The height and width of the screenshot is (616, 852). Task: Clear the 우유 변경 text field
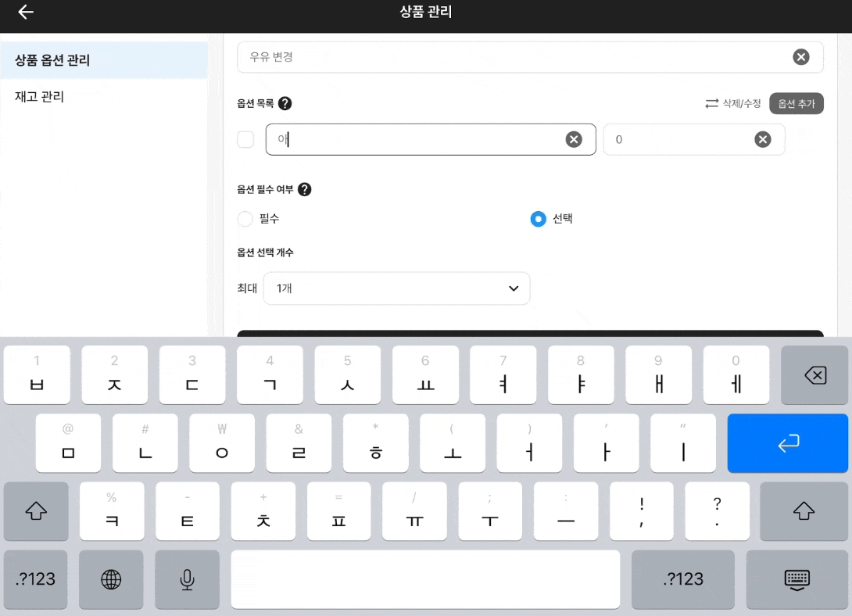coord(800,57)
